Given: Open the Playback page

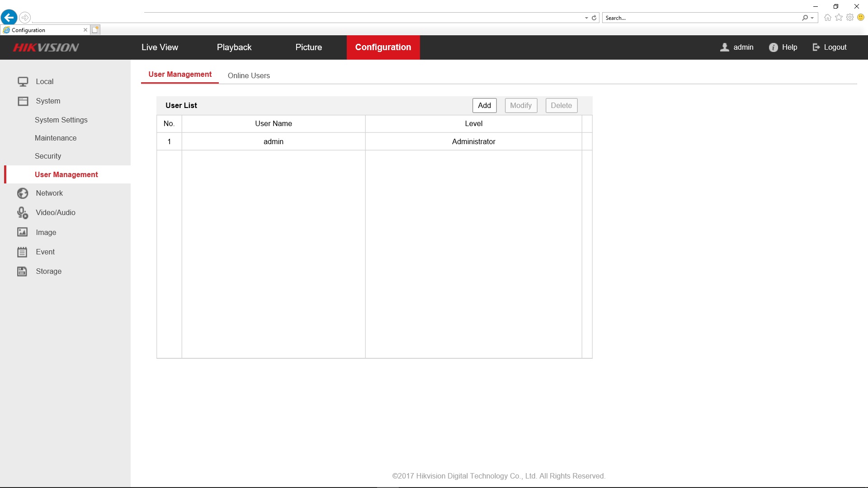Looking at the screenshot, I should point(234,47).
